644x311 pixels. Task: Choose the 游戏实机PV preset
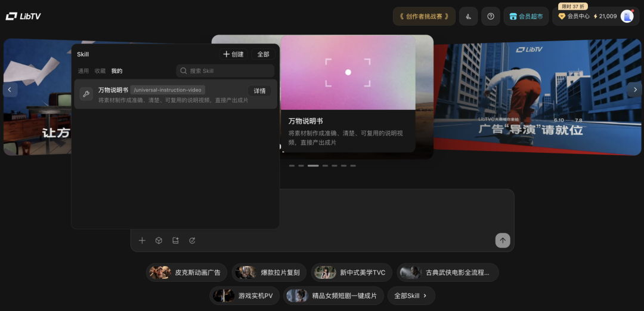tap(244, 295)
